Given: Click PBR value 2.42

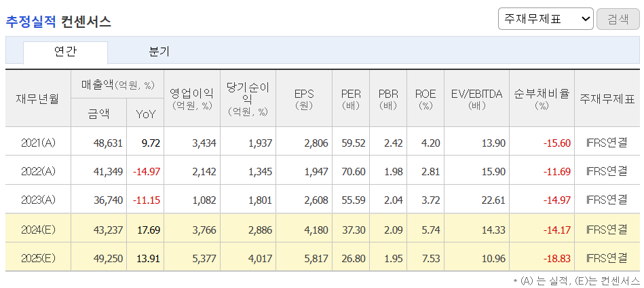Looking at the screenshot, I should pyautogui.click(x=394, y=143).
